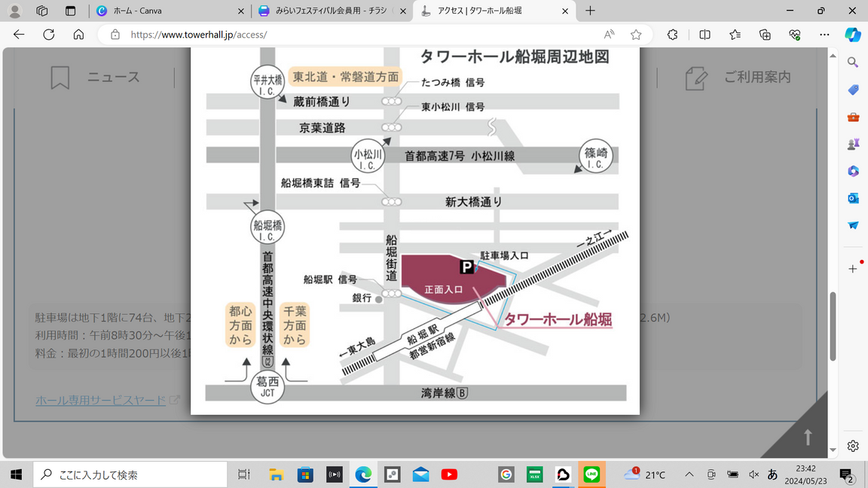Viewport: 868px width, 488px height.
Task: Launch Copilot from the toolbar
Action: point(852,35)
